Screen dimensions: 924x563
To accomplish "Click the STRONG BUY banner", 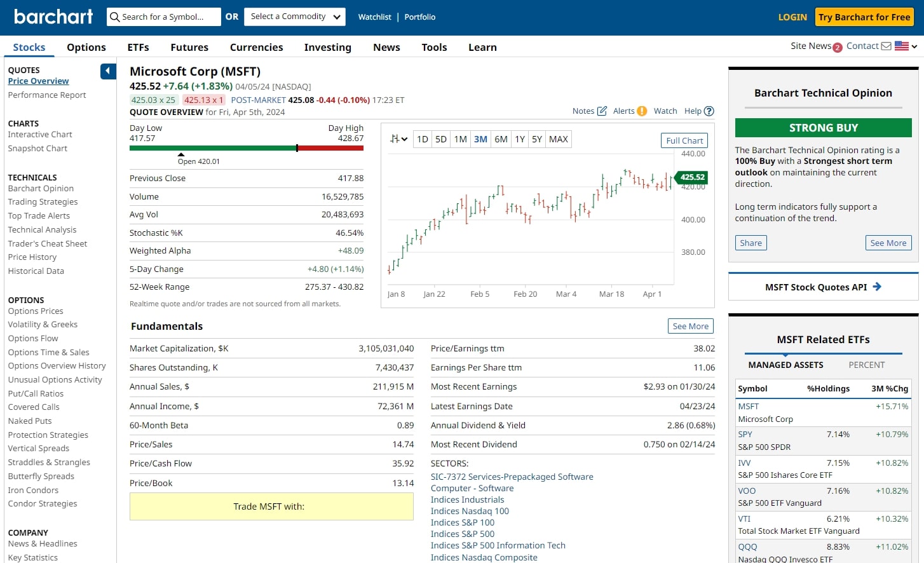I will [x=824, y=128].
